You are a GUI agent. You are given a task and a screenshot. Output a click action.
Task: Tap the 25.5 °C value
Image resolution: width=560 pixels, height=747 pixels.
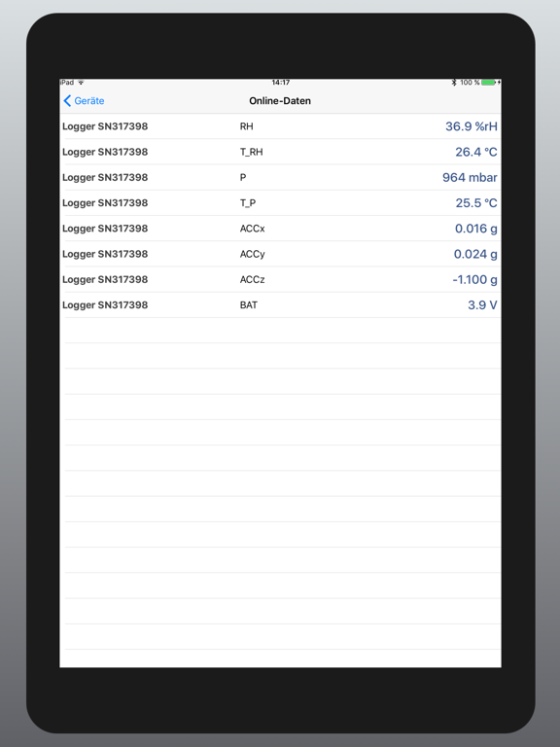[x=476, y=203]
